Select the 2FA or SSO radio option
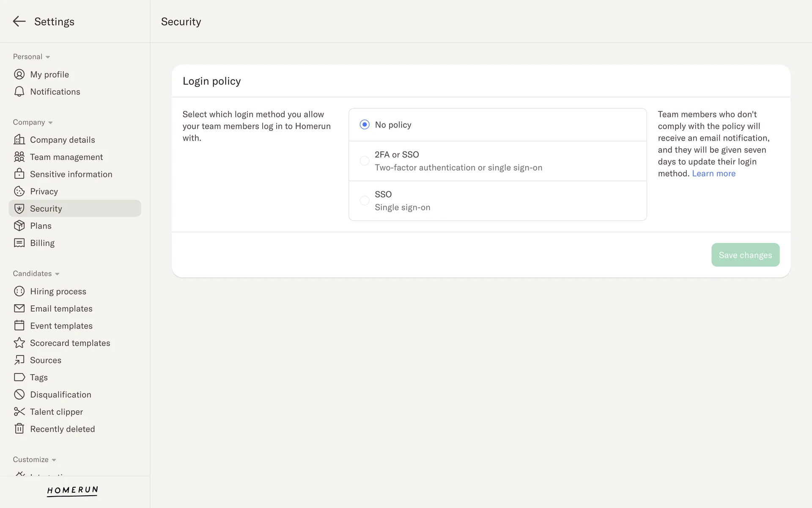812x508 pixels. (365, 161)
